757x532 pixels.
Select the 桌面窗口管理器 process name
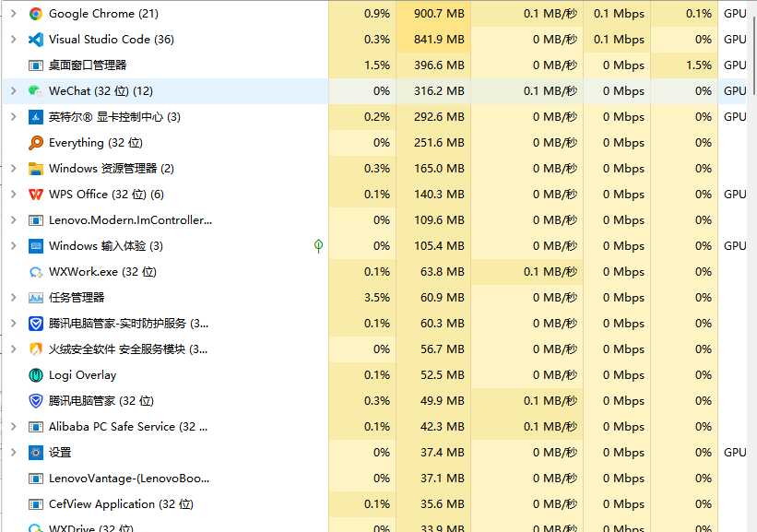click(88, 65)
